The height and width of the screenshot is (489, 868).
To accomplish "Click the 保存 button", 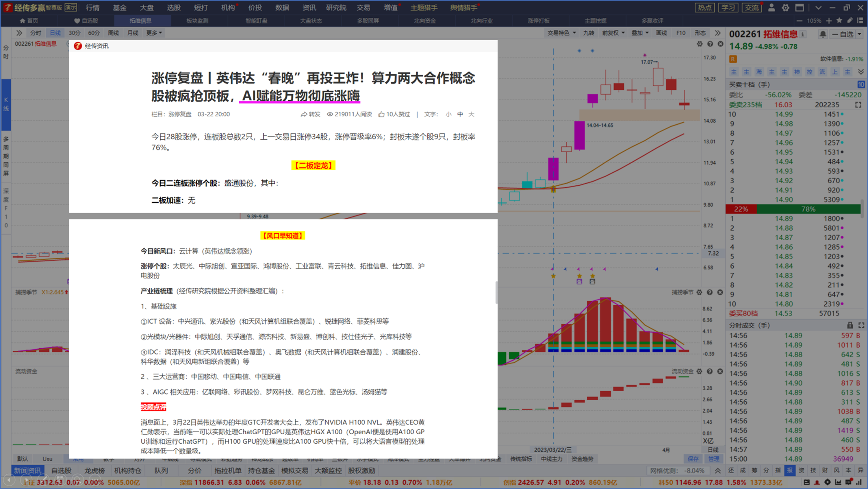I will point(693,459).
